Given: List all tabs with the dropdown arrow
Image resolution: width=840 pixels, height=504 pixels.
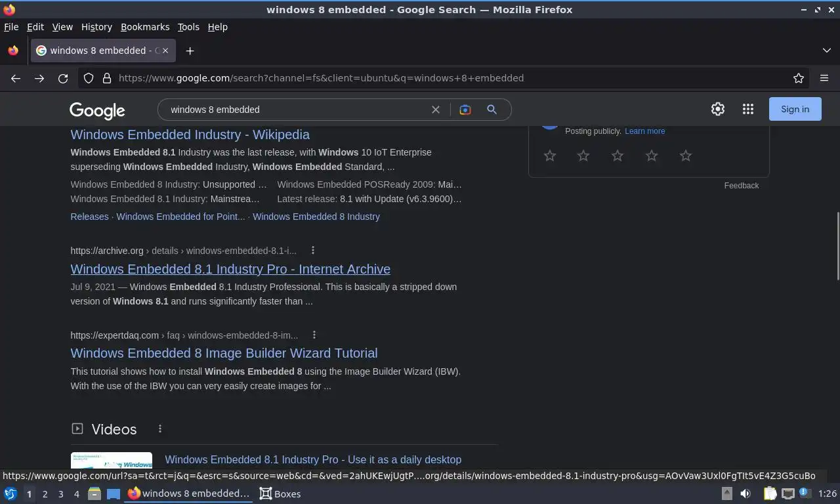Looking at the screenshot, I should point(827,51).
